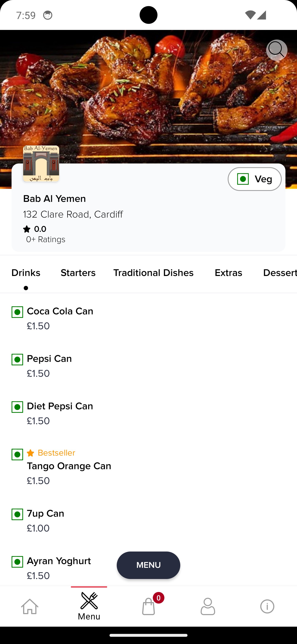Choose the Tango Orange Can item
Screen dimensions: 297x644
tap(69, 466)
